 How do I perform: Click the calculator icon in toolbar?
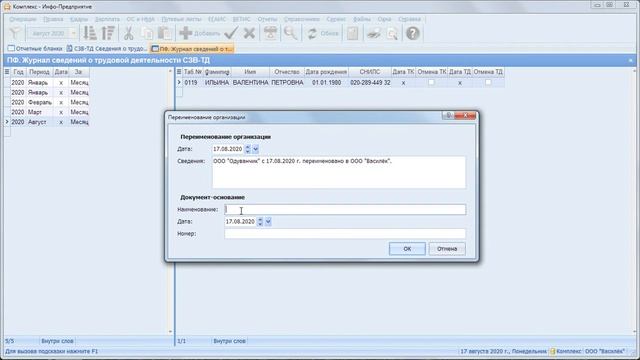point(353,33)
